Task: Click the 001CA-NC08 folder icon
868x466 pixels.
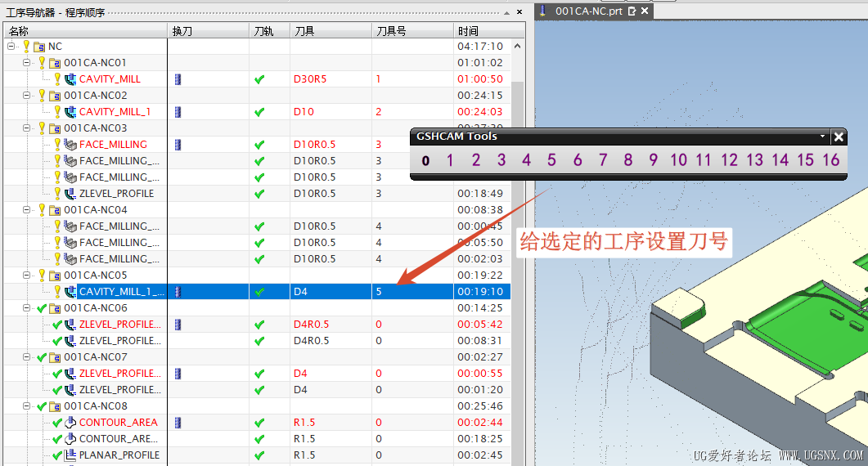Action: click(x=55, y=406)
